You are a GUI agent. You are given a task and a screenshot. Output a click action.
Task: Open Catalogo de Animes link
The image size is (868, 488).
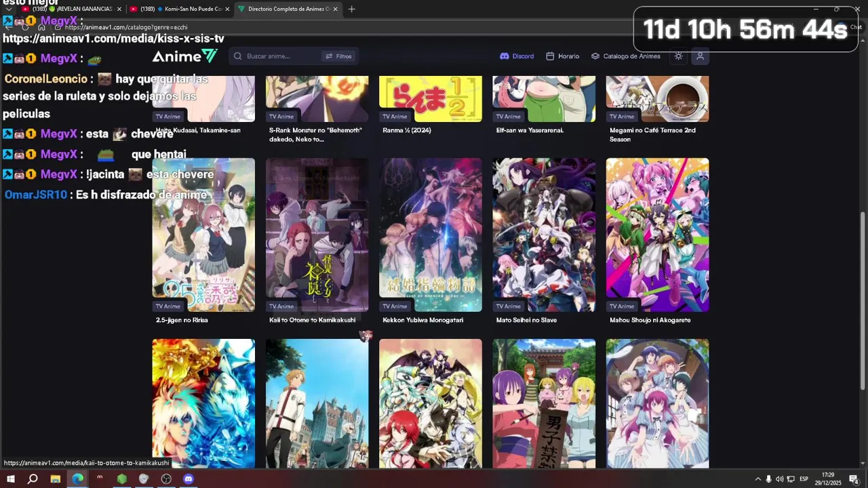[x=626, y=56]
